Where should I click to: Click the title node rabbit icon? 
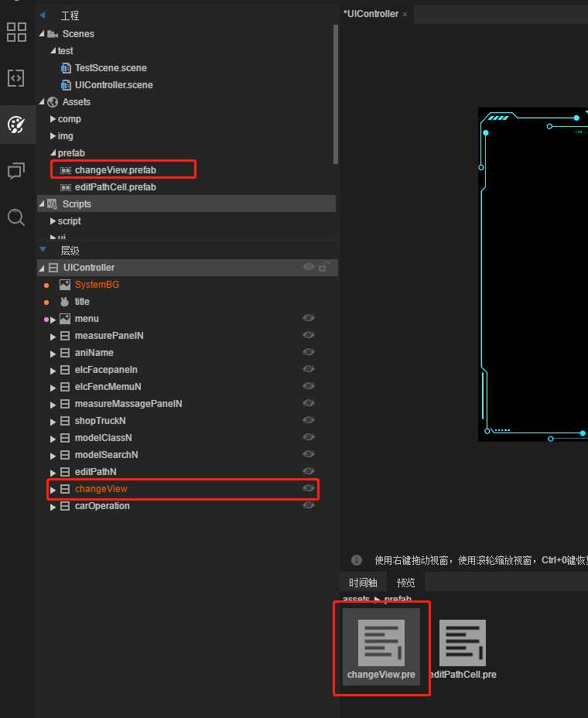coord(65,302)
